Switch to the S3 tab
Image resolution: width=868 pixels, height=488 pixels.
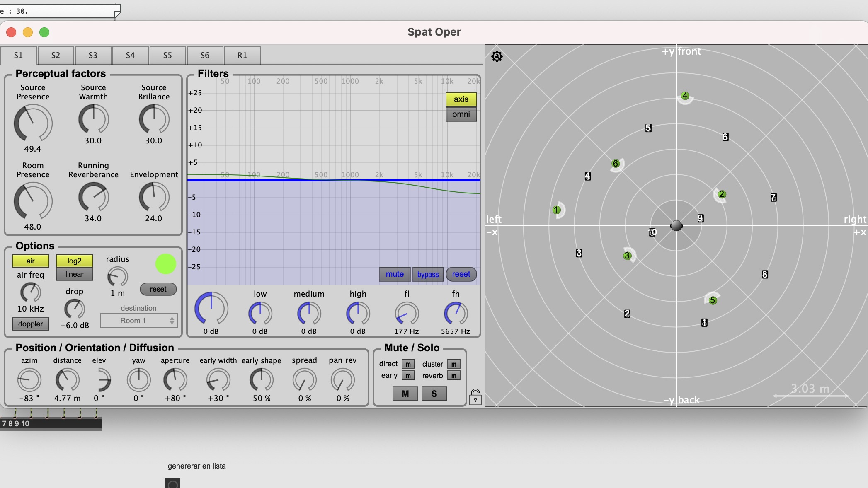click(x=93, y=55)
